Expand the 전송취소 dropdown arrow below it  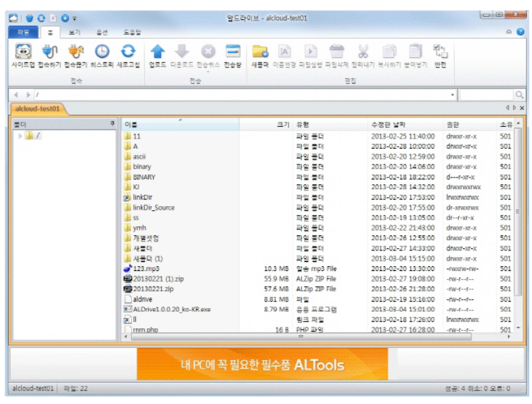point(208,71)
